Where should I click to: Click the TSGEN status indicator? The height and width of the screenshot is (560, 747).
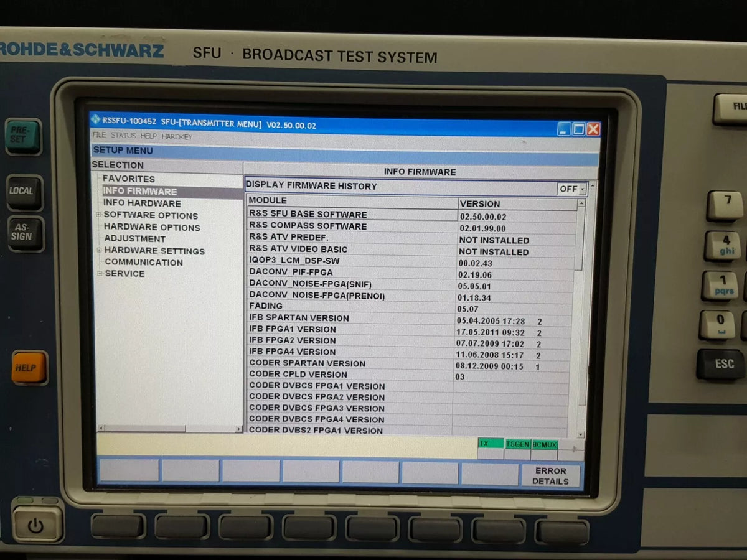pos(517,444)
